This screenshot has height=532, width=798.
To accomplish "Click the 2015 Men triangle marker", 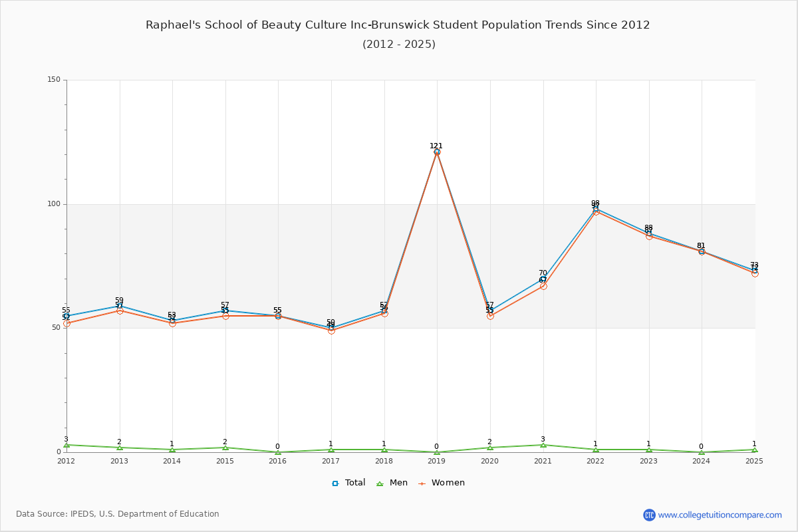I will point(225,448).
